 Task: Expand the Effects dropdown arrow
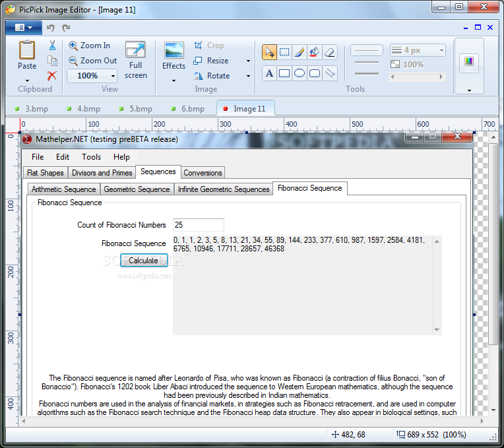173,80
